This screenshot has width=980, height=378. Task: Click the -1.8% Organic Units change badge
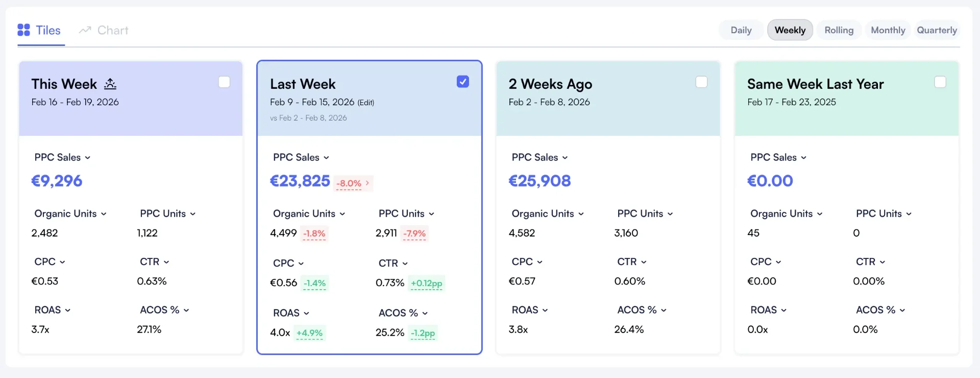[314, 234]
